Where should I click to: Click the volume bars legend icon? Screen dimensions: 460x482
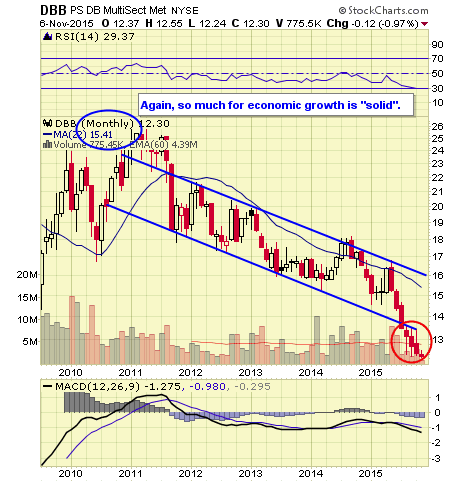(x=48, y=145)
